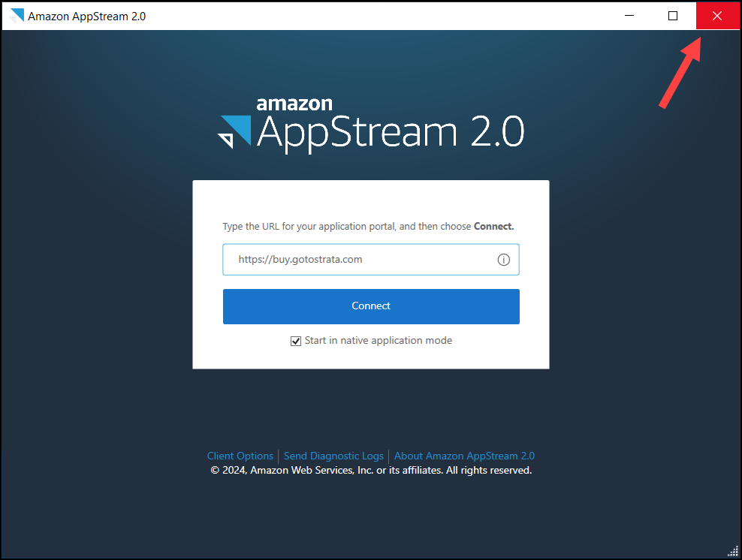Click the white login card panel
This screenshot has height=560, width=742.
(x=371, y=203)
